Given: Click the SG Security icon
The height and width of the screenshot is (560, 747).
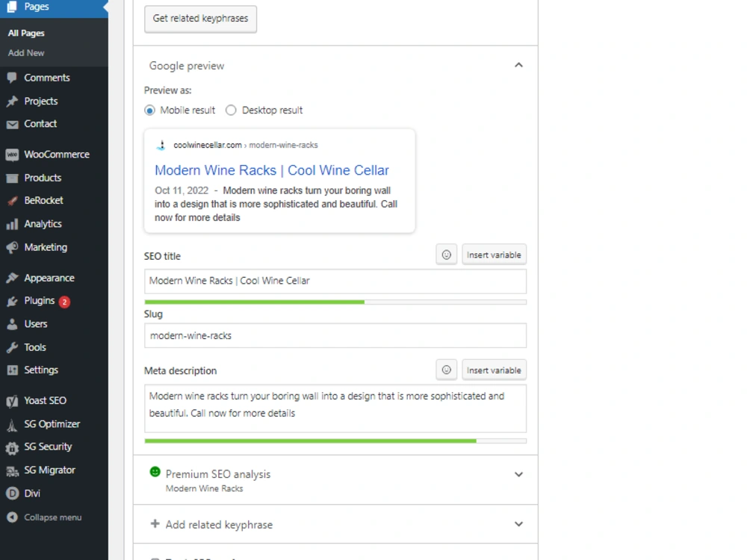Looking at the screenshot, I should (12, 447).
